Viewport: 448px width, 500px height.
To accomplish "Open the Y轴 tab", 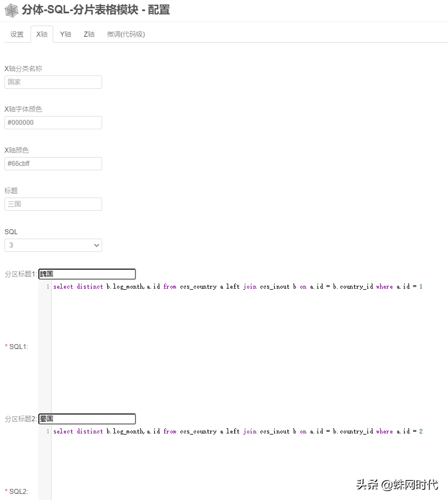I will pyautogui.click(x=66, y=34).
